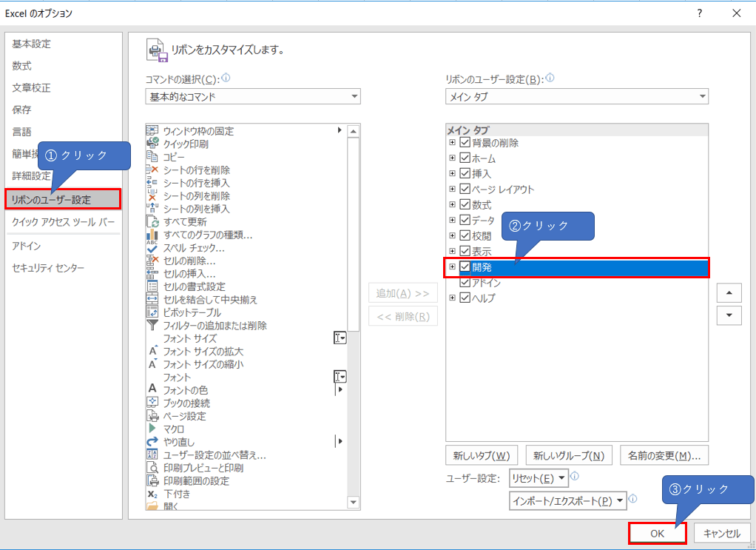Expand the 開発 tree node
This screenshot has width=756, height=550.
(x=452, y=266)
